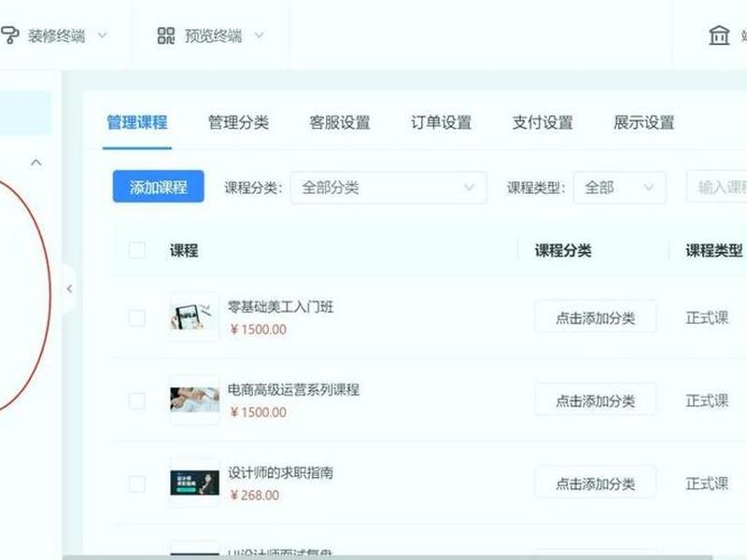Open the thumbnail of 设计师的求职指南

[194, 483]
